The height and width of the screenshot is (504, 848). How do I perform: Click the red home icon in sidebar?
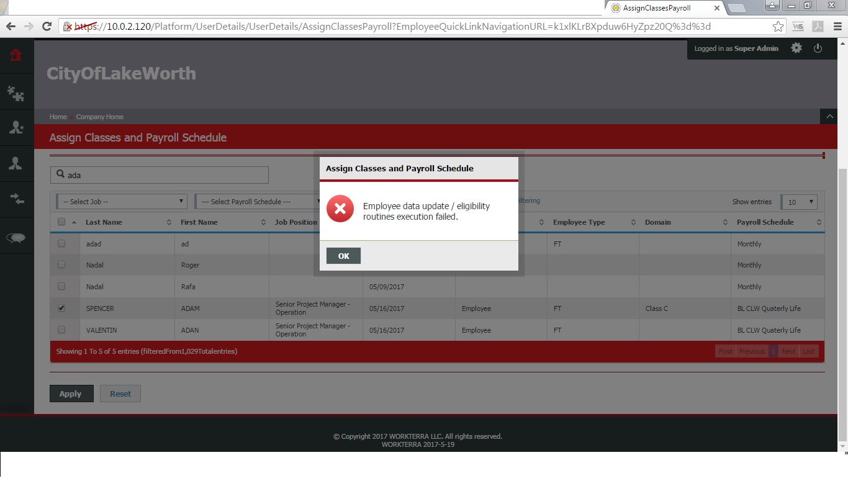pos(16,55)
